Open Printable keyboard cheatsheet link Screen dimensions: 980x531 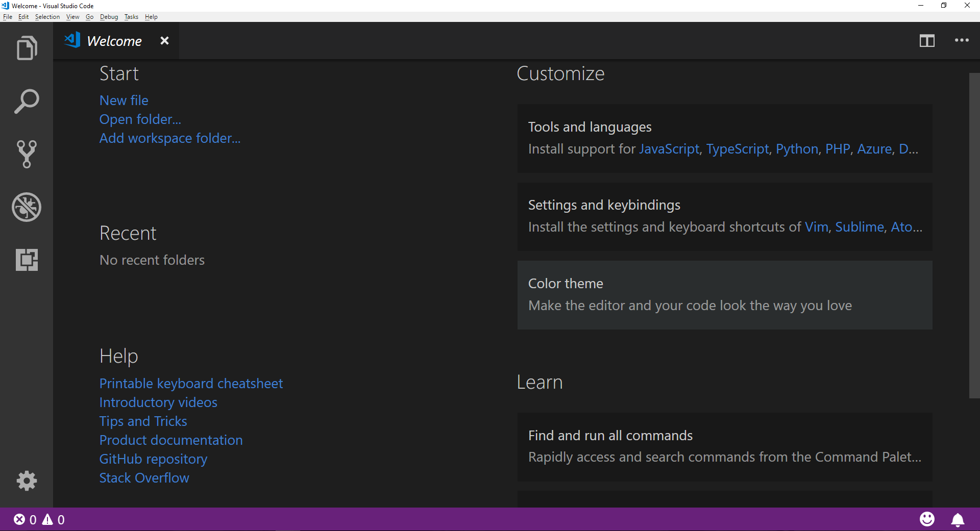191,384
